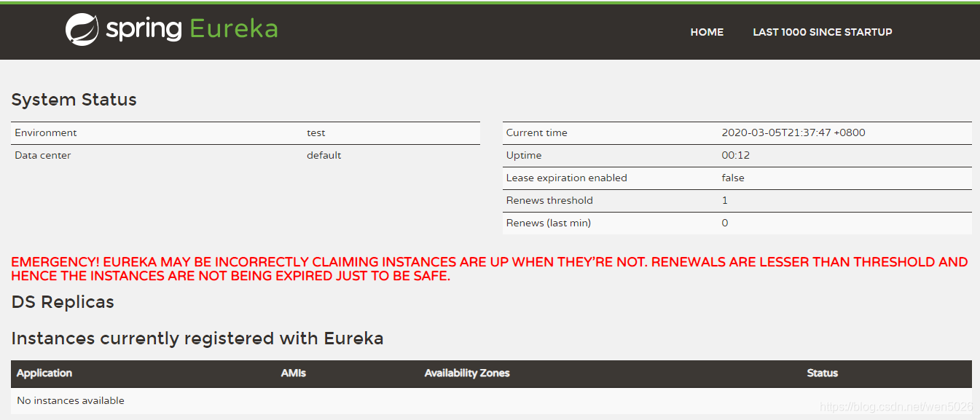Click the Application column header
This screenshot has width=980, height=420.
coord(44,373)
